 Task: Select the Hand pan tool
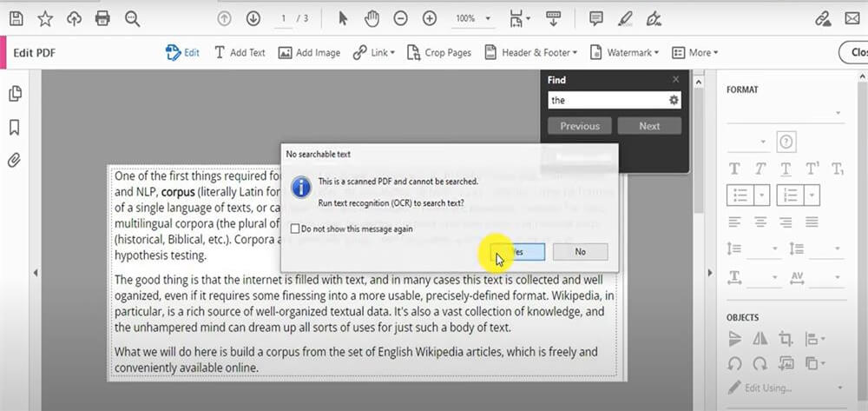click(372, 18)
